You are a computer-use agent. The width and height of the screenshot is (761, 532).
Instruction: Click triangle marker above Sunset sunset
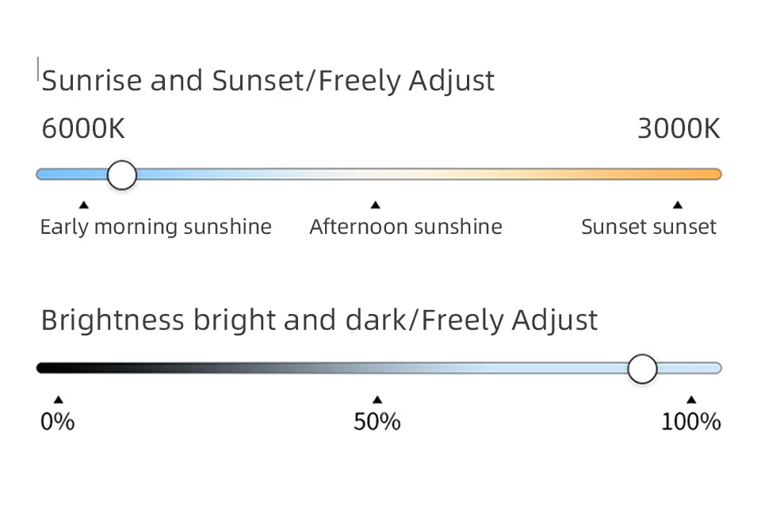click(677, 205)
